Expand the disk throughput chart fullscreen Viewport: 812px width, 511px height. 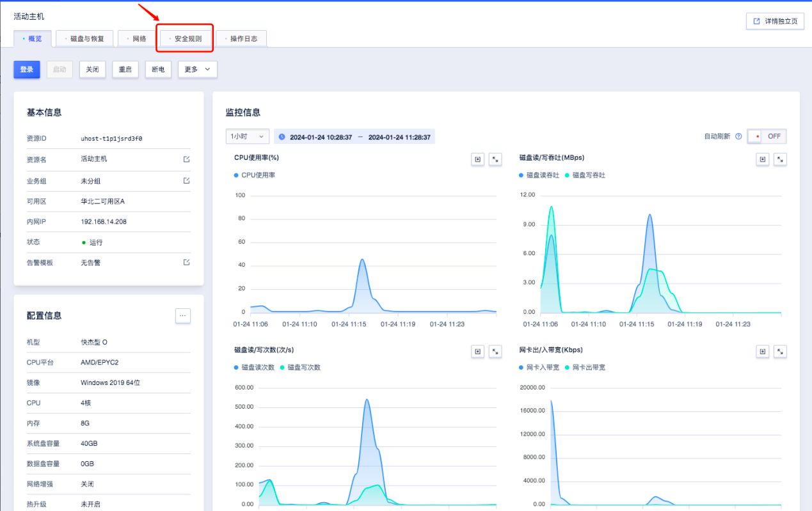click(780, 159)
